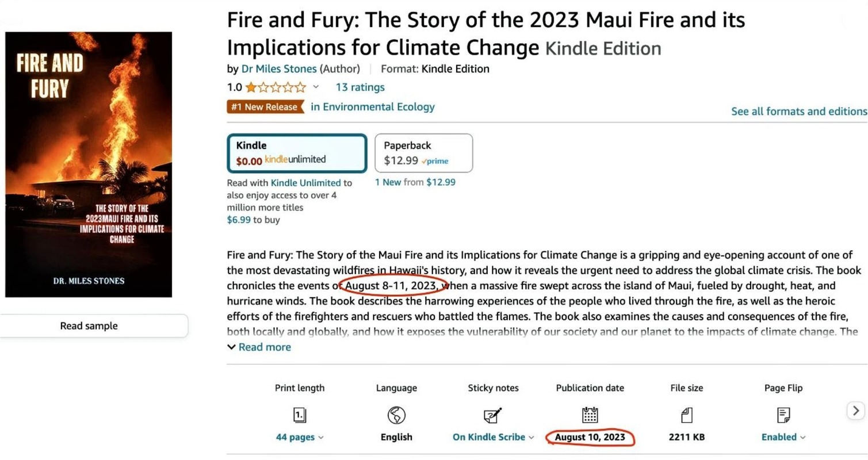The image size is (868, 460).
Task: Click the Page Flip icon
Action: [783, 415]
